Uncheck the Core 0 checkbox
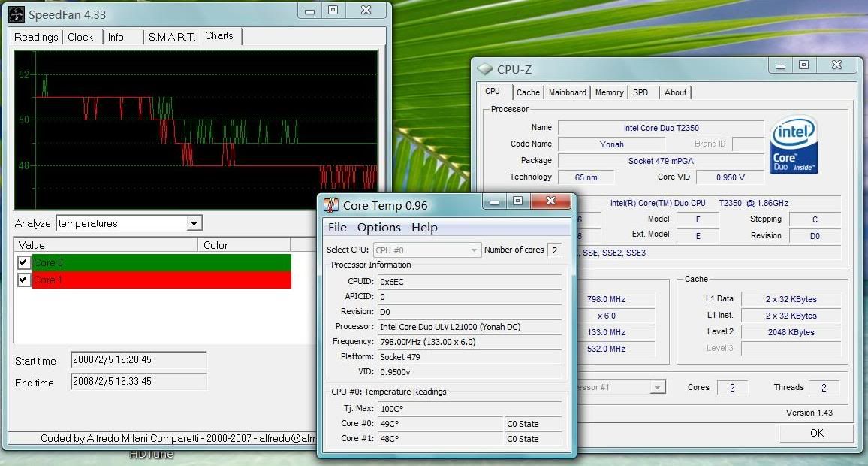Image resolution: width=868 pixels, height=466 pixels. [24, 262]
